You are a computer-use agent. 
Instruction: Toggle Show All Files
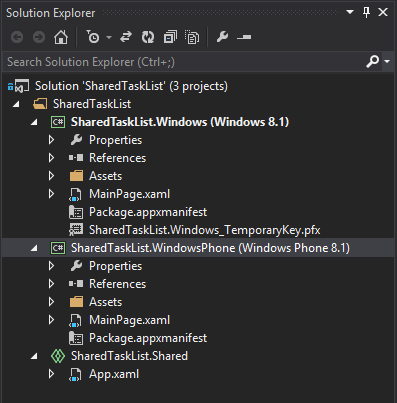point(192,37)
